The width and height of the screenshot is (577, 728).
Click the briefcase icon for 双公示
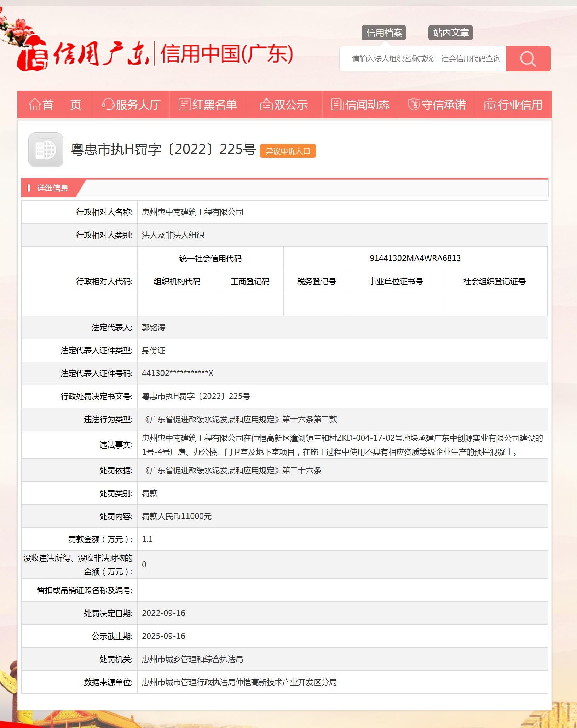point(266,105)
